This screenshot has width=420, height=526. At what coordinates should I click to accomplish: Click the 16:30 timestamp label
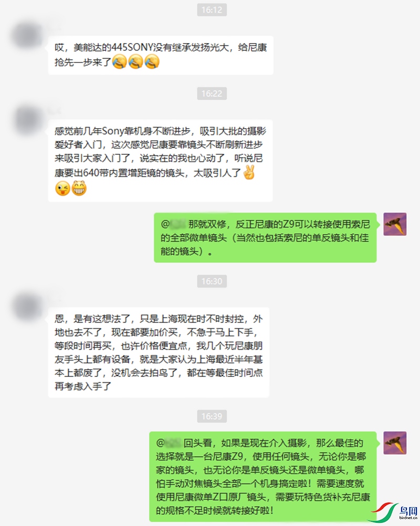pos(212,281)
